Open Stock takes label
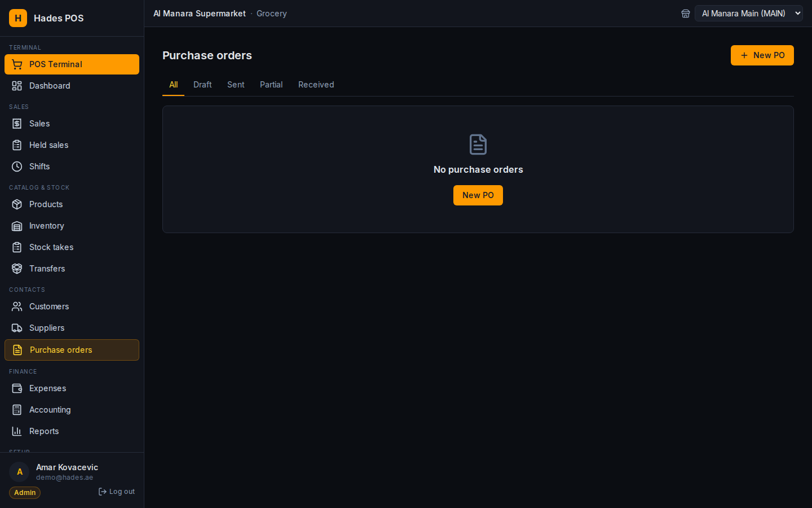 [x=51, y=247]
